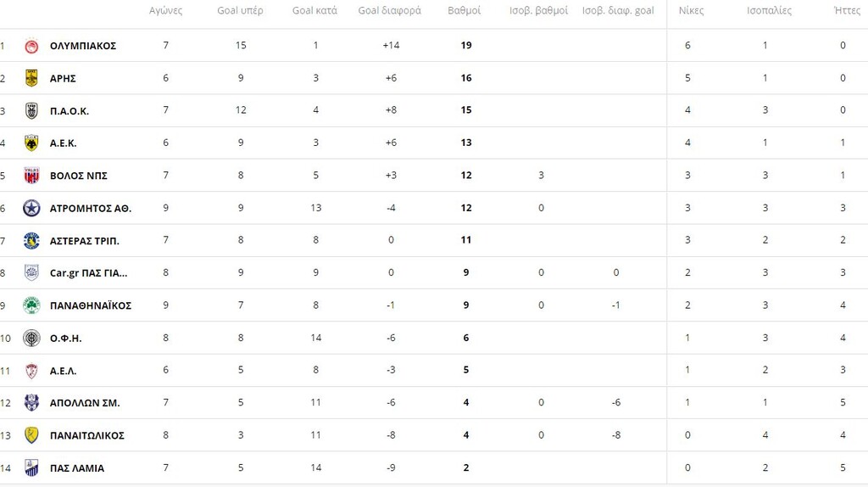This screenshot has height=487, width=868.
Task: Click the Αγώνες column header
Action: tap(165, 11)
